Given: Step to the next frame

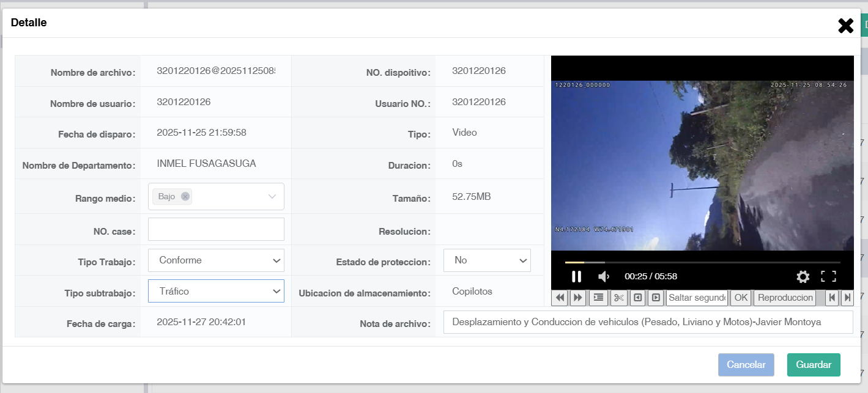Looking at the screenshot, I should 656,298.
